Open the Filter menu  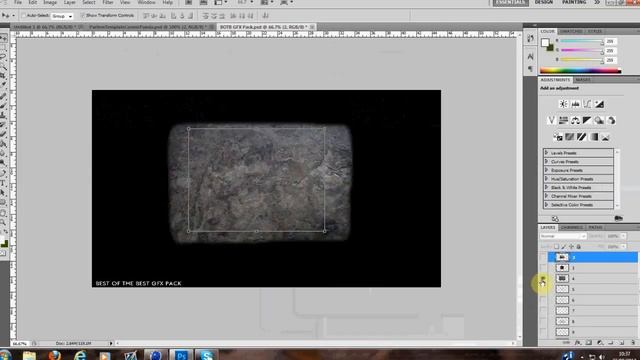coord(108,2)
